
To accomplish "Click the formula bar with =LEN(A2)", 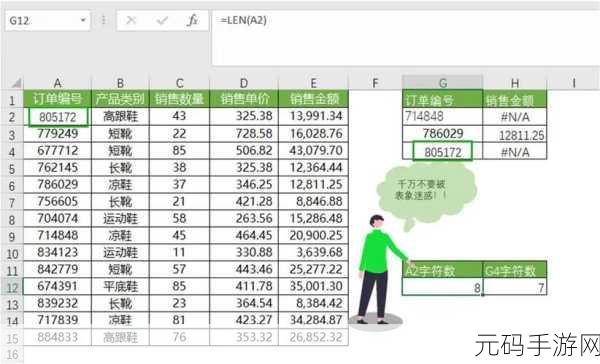I will [406, 38].
